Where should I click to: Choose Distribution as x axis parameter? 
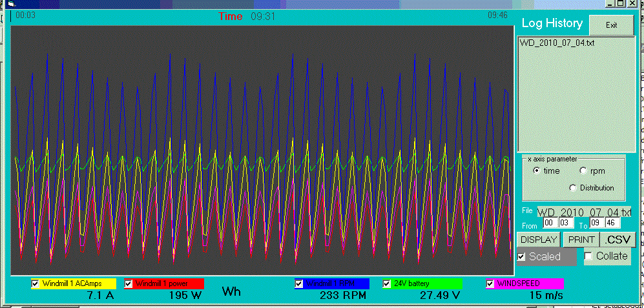coord(572,188)
